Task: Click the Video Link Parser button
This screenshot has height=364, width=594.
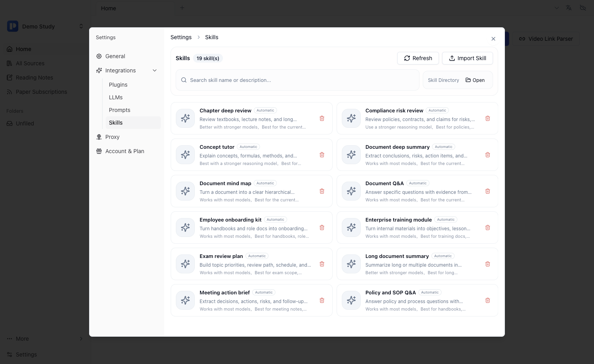Action: click(546, 39)
